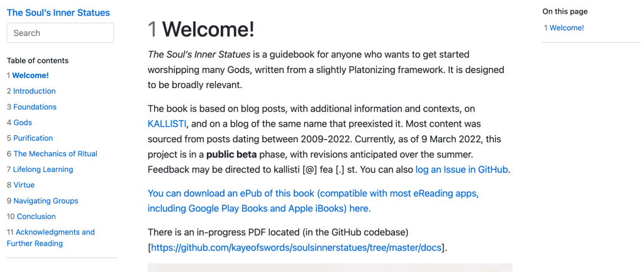Open the Lifelong Learning chapter
Screen dimensions: 644x272
click(x=43, y=169)
